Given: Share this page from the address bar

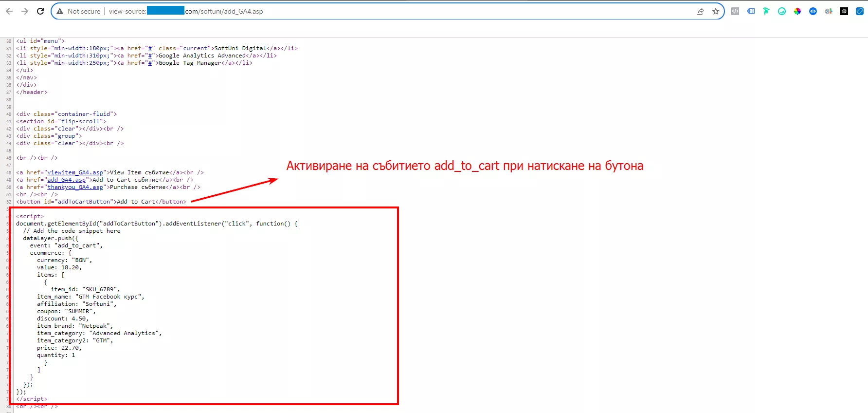Looking at the screenshot, I should [x=700, y=11].
